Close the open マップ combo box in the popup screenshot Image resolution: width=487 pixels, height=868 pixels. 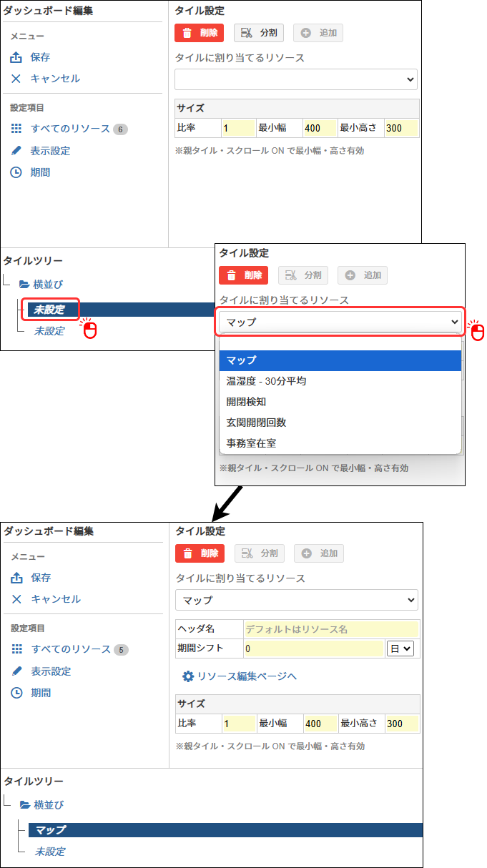pos(340,322)
